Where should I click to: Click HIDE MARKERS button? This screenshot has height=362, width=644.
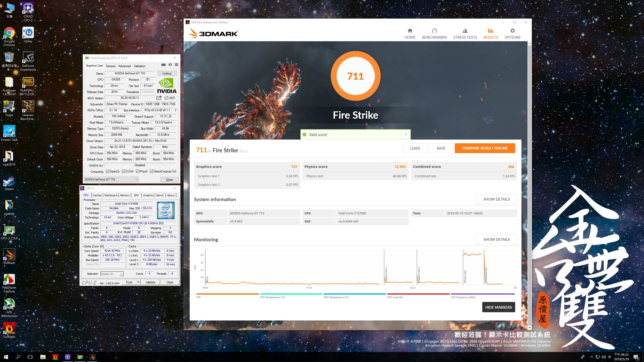coord(499,307)
